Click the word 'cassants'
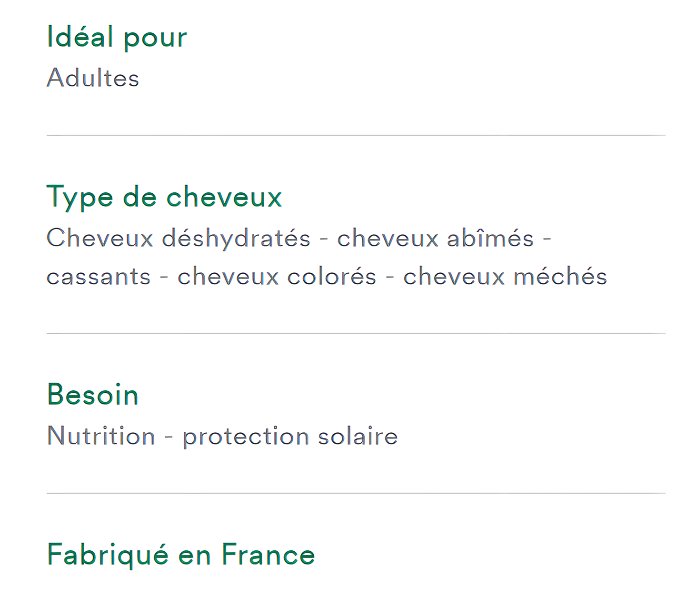Image resolution: width=696 pixels, height=616 pixels. [x=99, y=277]
